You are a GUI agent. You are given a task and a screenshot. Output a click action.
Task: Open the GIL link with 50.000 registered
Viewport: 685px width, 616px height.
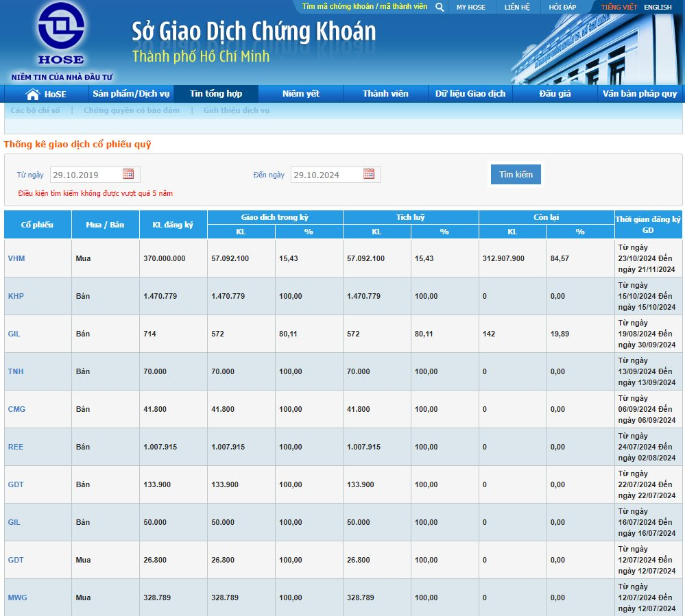[x=14, y=522]
